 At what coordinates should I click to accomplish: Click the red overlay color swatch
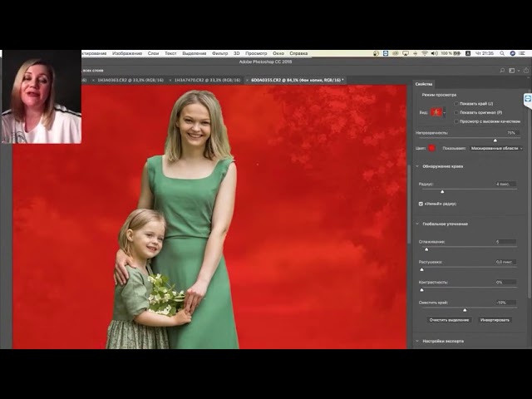pyautogui.click(x=432, y=148)
